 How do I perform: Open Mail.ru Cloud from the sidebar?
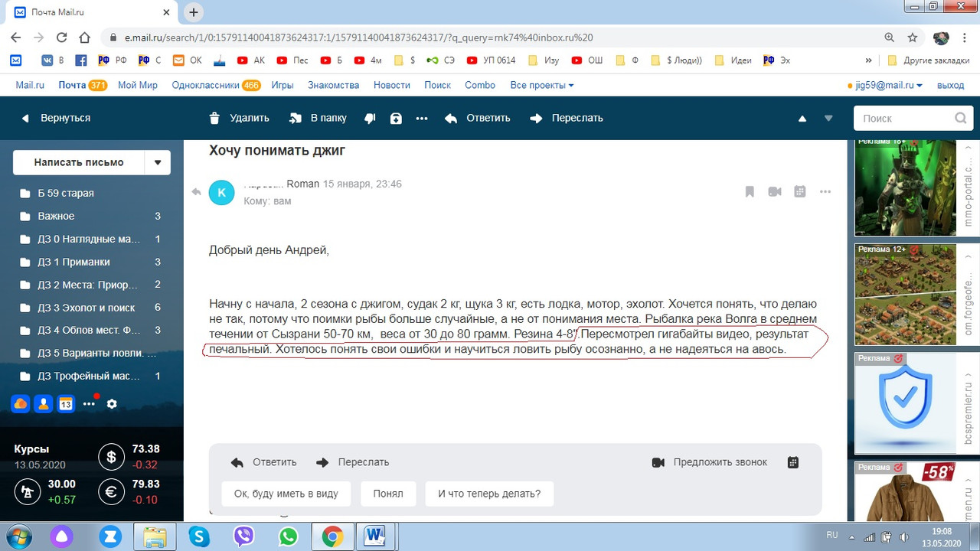[x=19, y=403]
